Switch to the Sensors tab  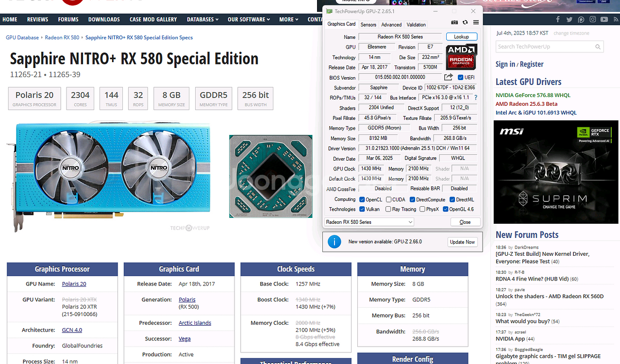[x=369, y=25]
